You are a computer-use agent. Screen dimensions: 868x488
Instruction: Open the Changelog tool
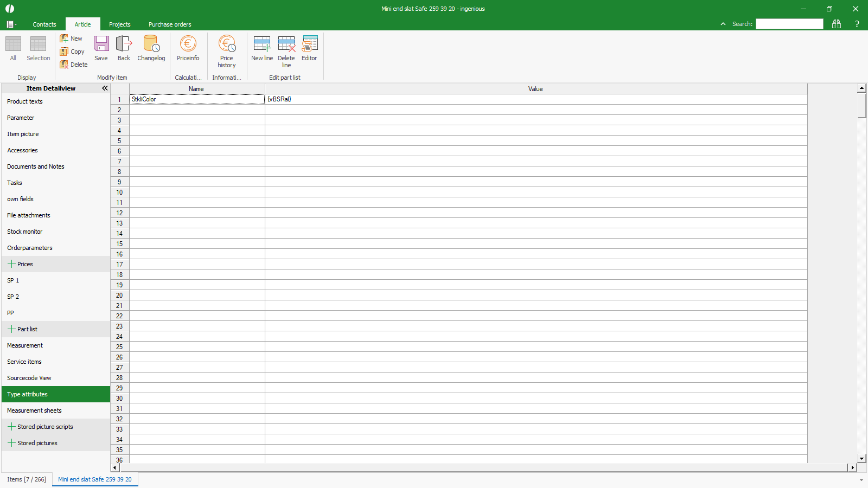(151, 48)
